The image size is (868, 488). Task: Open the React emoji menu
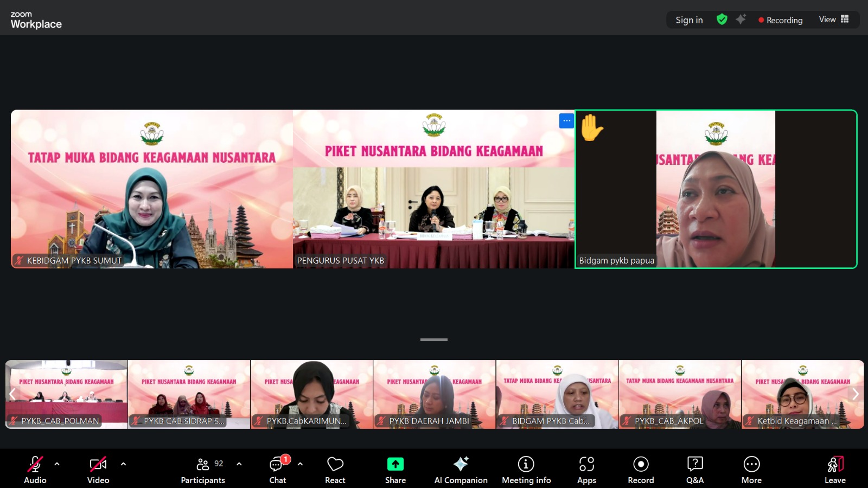335,470
